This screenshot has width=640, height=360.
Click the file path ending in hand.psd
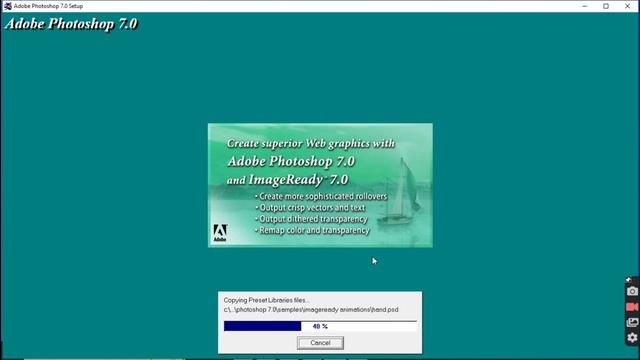(x=311, y=310)
